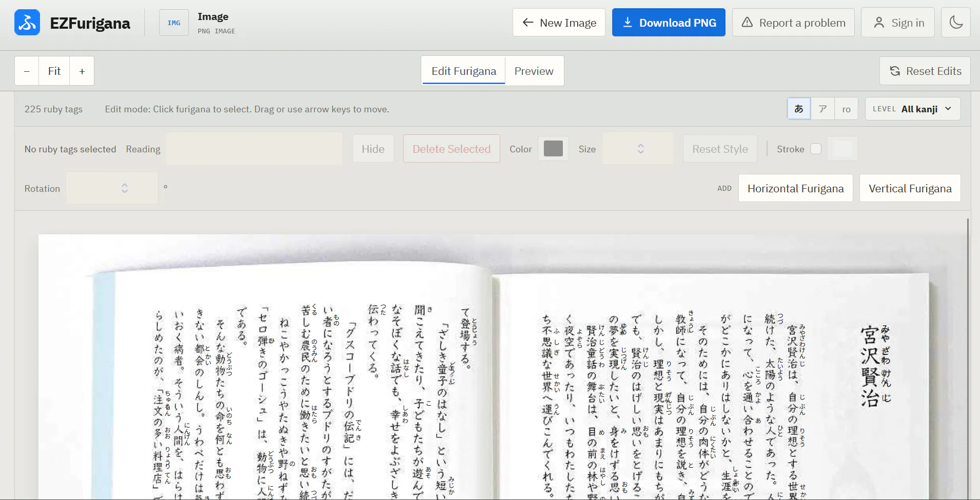
Task: Open the furigana Color swatch
Action: click(553, 149)
